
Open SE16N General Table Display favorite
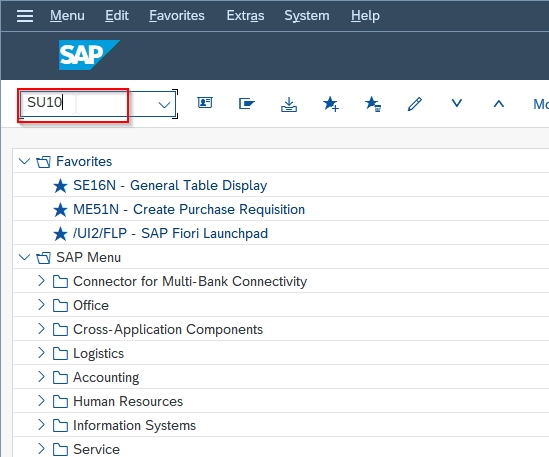[170, 185]
